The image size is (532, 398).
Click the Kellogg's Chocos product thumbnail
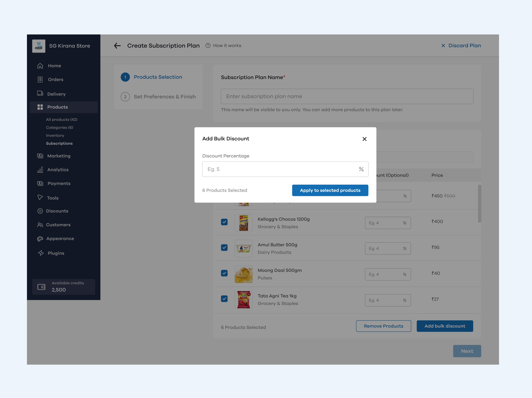tap(243, 223)
